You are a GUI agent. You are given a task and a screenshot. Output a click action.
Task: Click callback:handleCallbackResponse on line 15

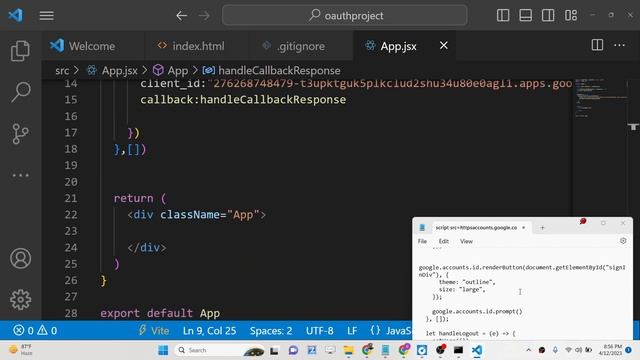click(x=243, y=100)
